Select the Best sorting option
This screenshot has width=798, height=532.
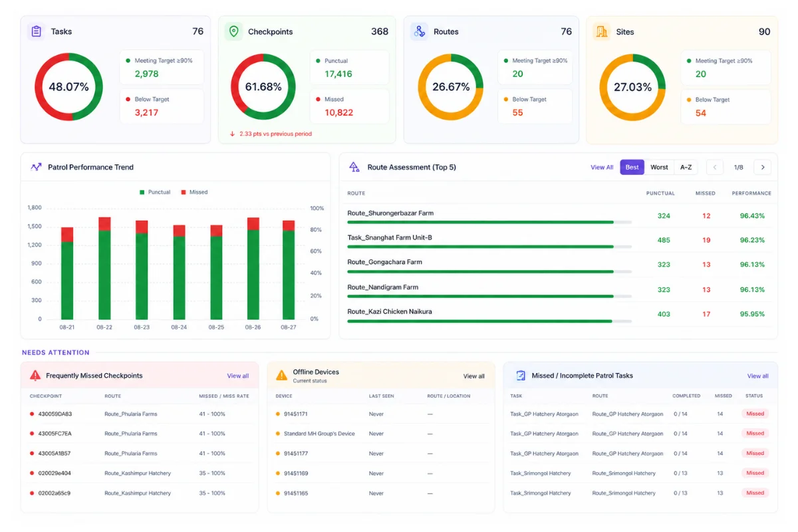[x=632, y=167]
